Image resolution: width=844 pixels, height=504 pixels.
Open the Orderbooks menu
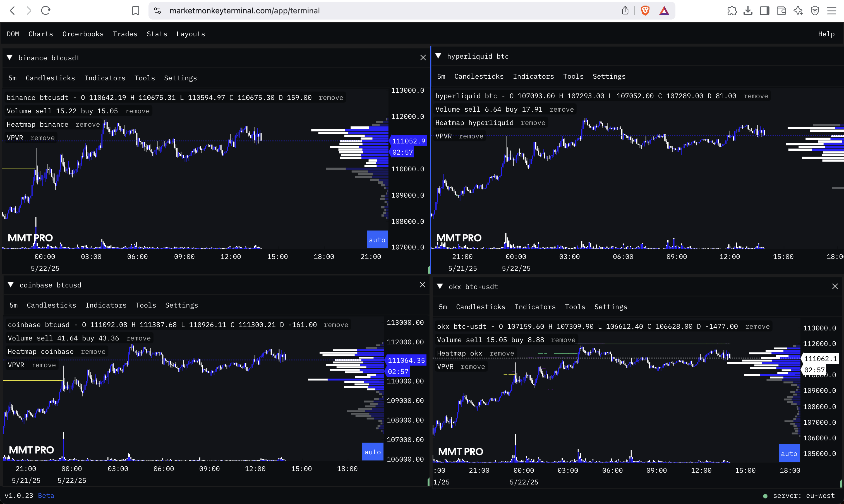pos(83,34)
